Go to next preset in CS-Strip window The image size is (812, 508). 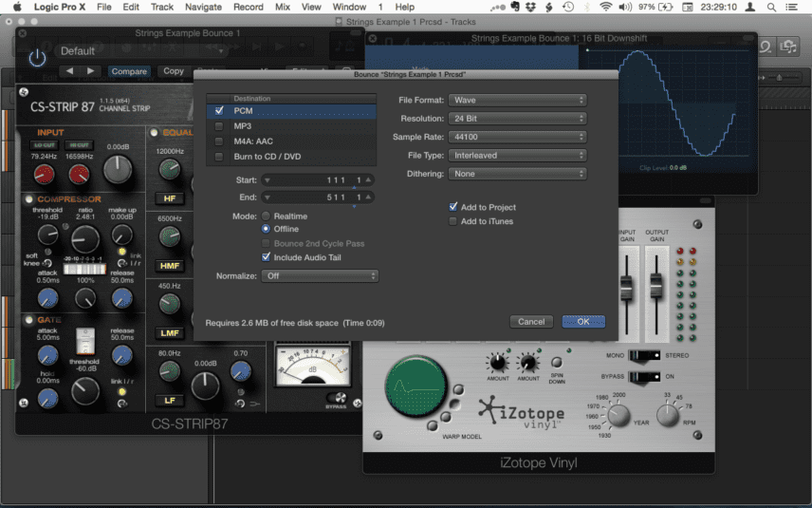91,70
